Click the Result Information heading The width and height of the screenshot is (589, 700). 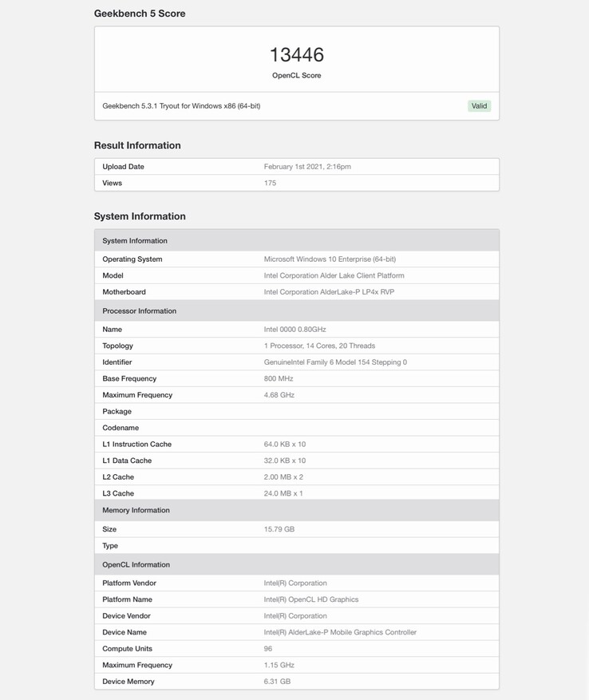[137, 145]
